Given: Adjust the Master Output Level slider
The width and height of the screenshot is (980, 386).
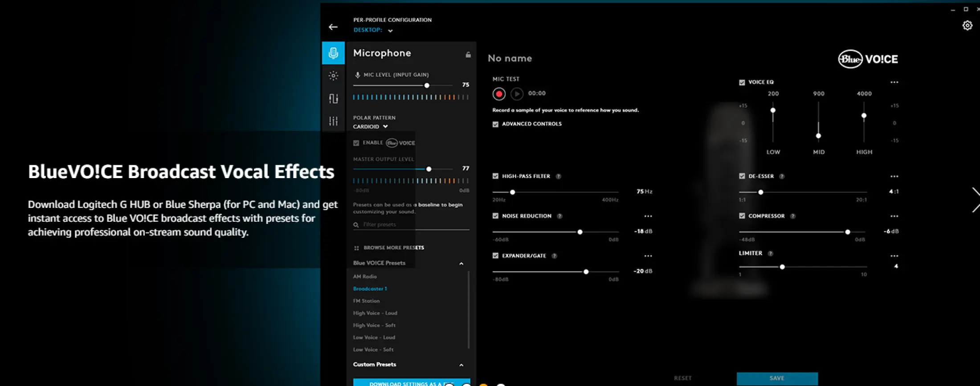Looking at the screenshot, I should click(x=429, y=169).
